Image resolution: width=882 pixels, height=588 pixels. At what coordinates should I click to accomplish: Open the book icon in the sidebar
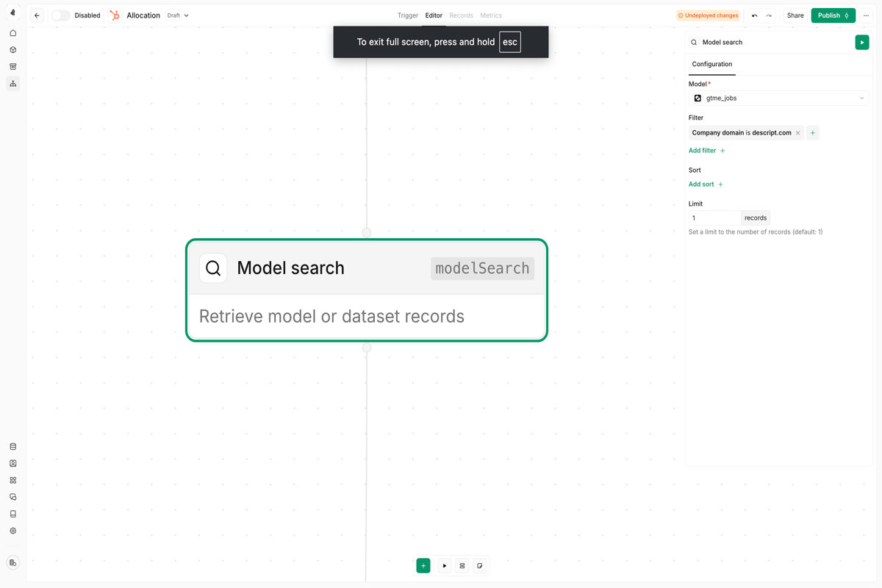click(x=12, y=514)
